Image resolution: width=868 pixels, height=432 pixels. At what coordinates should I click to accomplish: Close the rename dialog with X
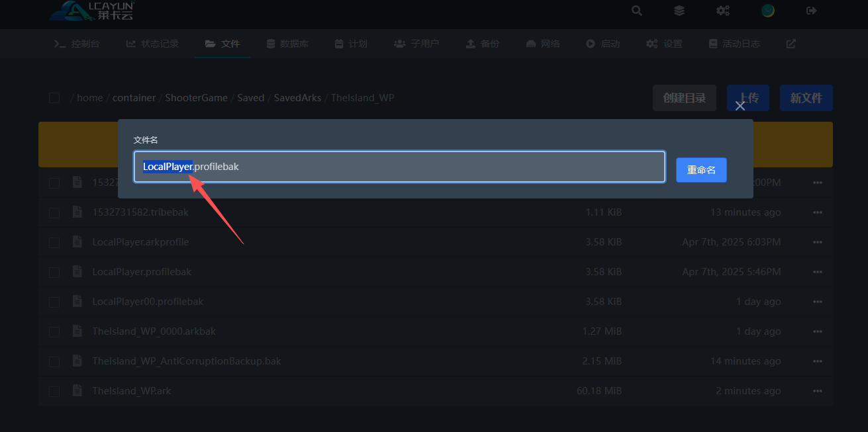[740, 106]
